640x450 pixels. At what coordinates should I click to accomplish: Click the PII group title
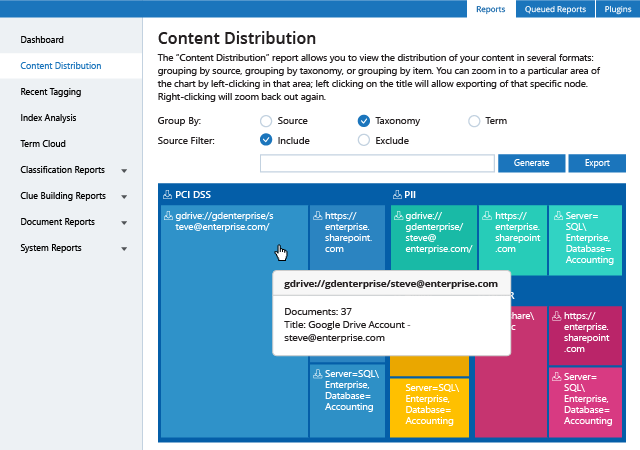click(410, 194)
